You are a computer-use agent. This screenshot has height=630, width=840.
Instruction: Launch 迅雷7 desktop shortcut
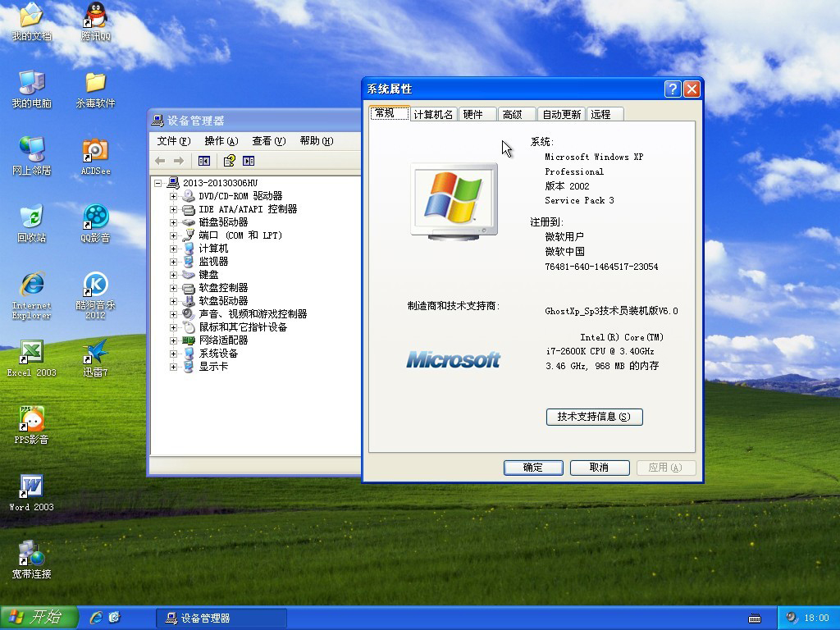[x=95, y=358]
